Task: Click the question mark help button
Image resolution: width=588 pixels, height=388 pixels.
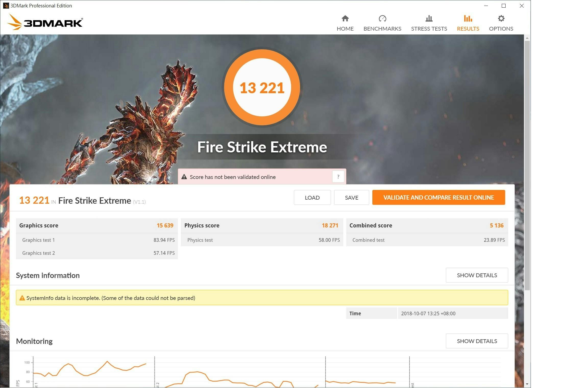Action: [338, 176]
